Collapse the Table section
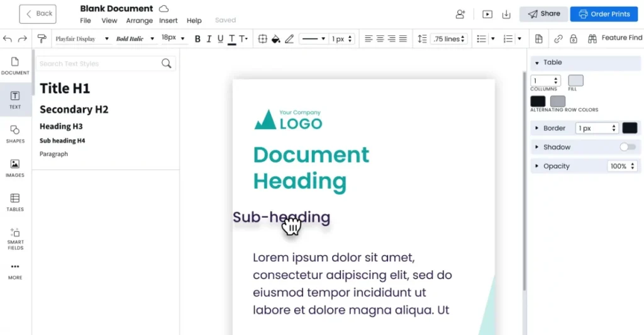644x335 pixels. (537, 63)
